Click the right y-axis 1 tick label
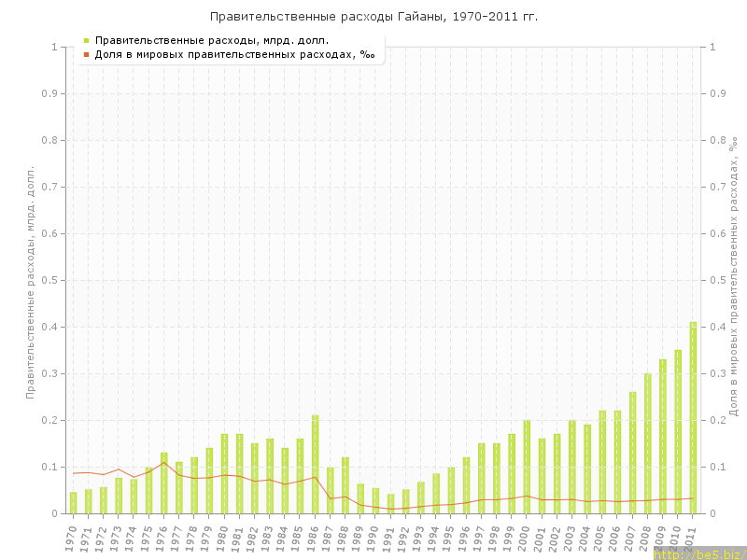The width and height of the screenshot is (747, 560). [712, 47]
